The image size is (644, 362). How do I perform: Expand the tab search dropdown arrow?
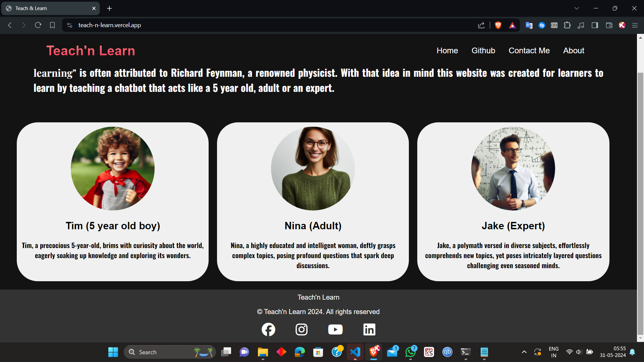click(x=577, y=8)
